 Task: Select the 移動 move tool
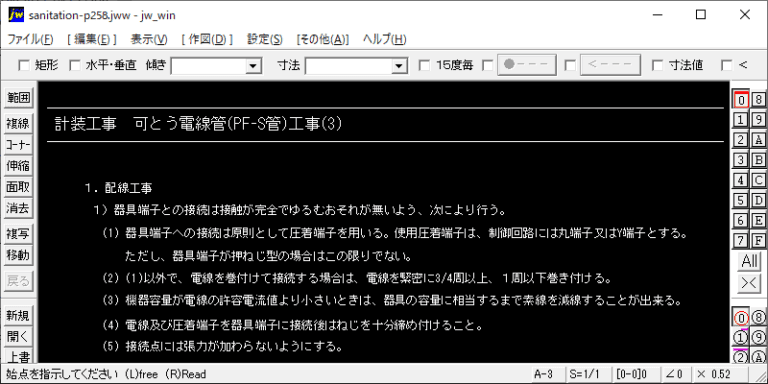click(x=18, y=255)
